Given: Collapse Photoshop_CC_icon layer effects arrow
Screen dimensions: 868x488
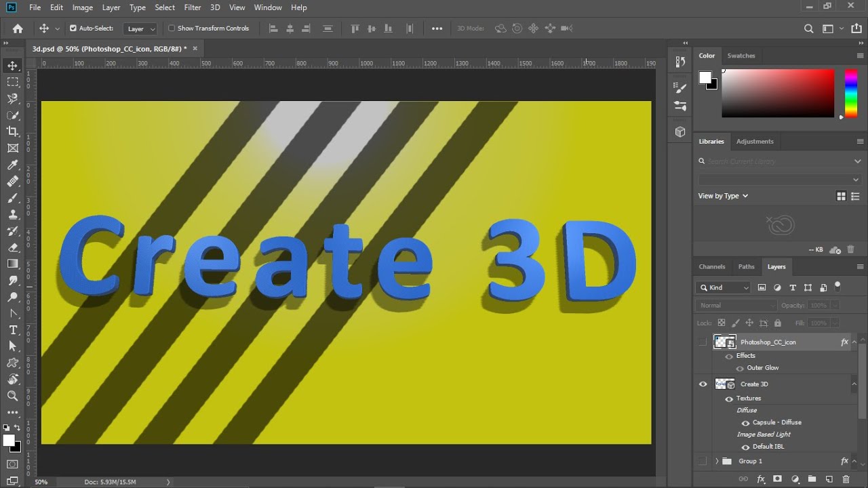Looking at the screenshot, I should [854, 342].
